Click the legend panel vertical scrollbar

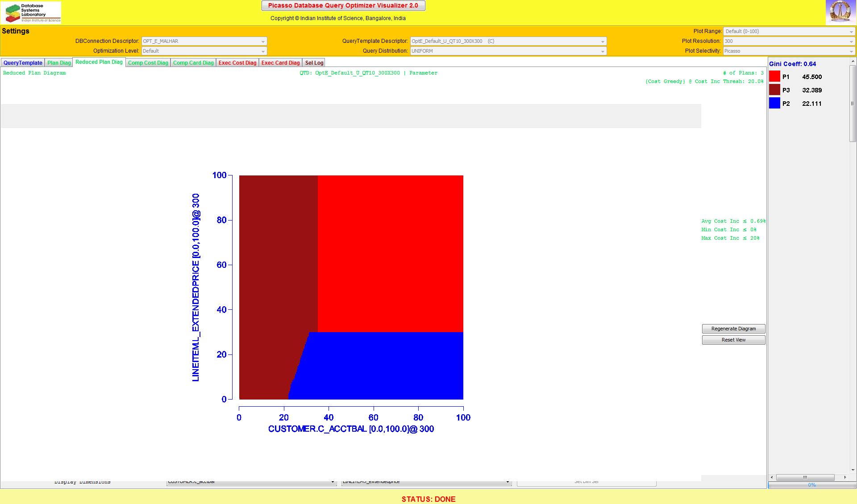click(853, 104)
